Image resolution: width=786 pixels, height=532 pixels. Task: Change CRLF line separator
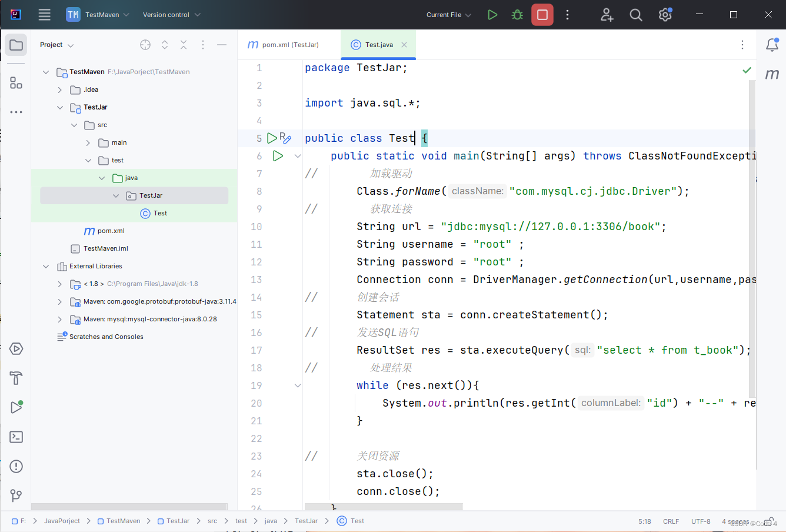[671, 521]
